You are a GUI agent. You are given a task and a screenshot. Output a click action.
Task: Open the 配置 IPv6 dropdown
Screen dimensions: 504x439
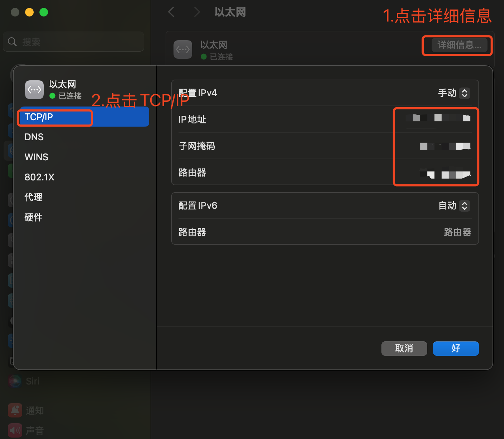453,206
